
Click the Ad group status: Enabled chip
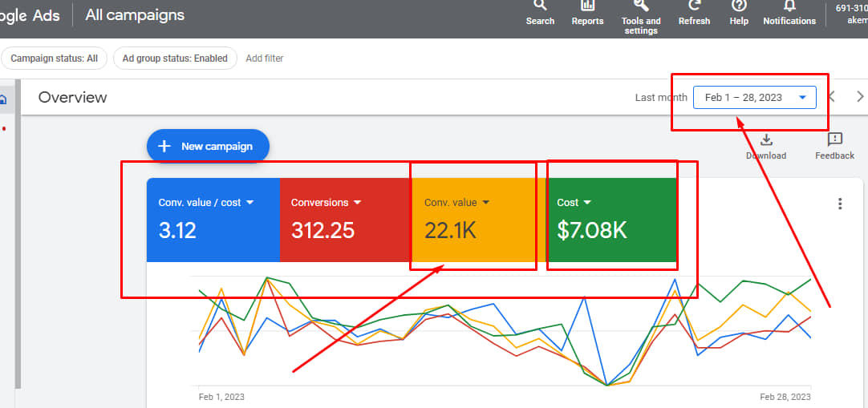pyautogui.click(x=175, y=59)
